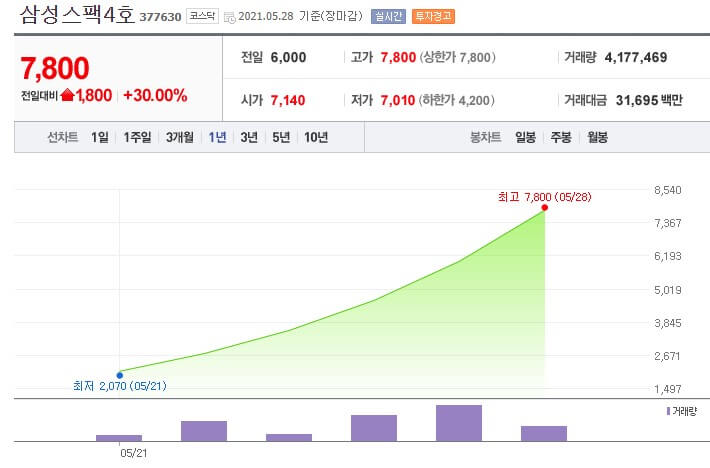The image size is (710, 468).
Task: Click the 2021.05.28 기준(장마감) date text
Action: point(300,16)
